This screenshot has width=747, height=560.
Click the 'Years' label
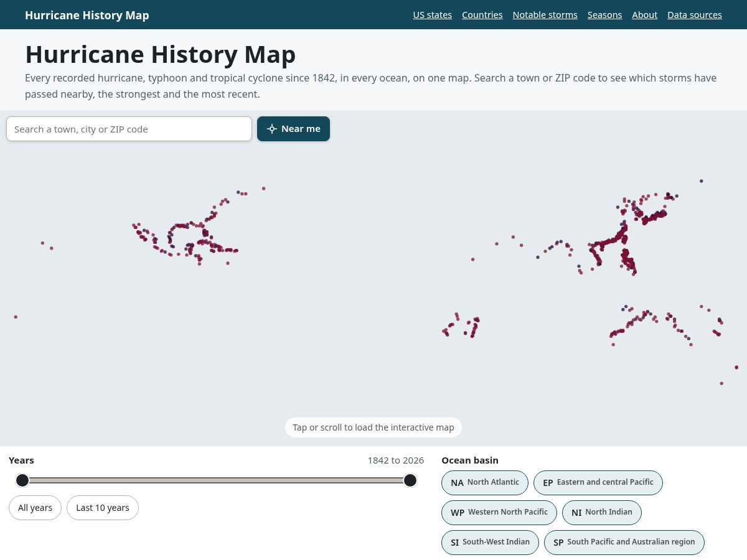coord(21,460)
